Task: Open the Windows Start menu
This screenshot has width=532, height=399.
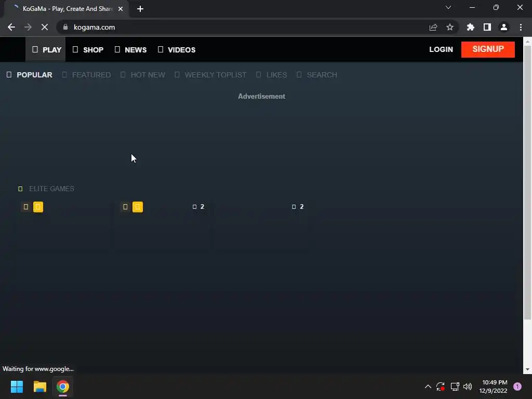Action: click(17, 387)
